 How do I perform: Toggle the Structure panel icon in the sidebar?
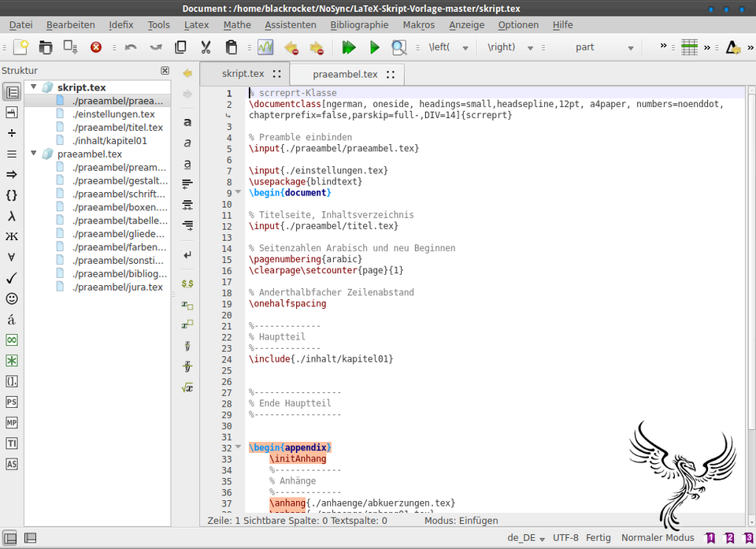tap(12, 91)
